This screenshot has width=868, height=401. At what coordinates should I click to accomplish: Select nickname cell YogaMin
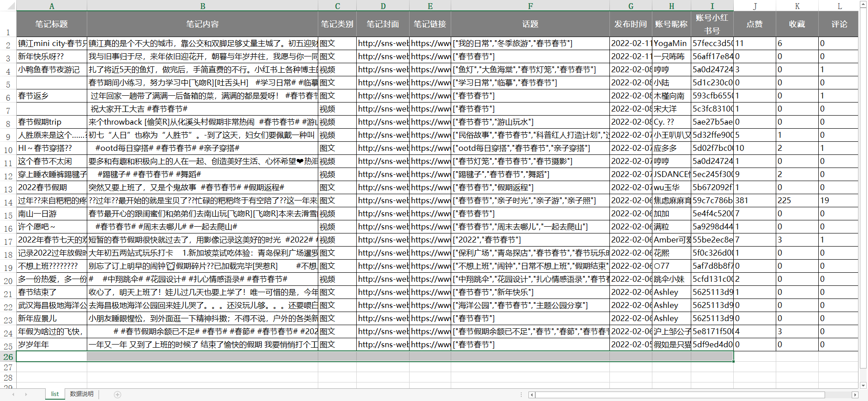(671, 43)
